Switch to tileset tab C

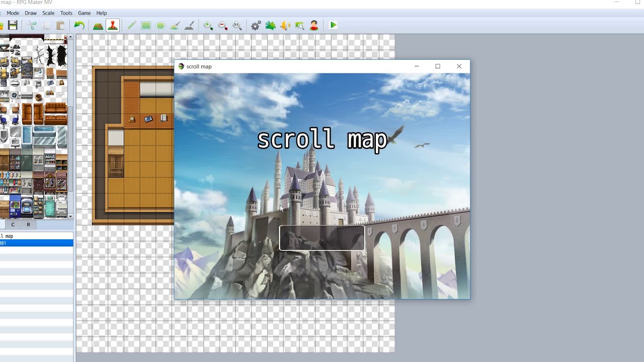[x=13, y=225]
